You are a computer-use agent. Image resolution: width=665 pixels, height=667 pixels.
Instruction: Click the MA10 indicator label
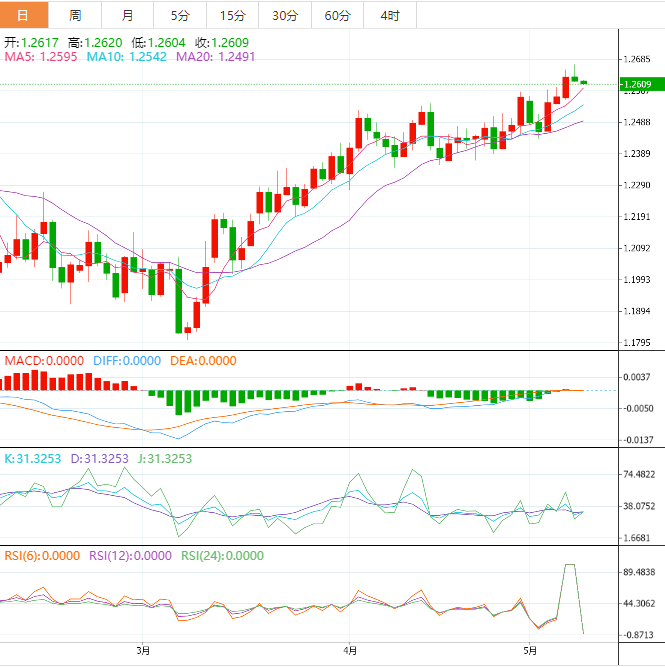click(126, 57)
